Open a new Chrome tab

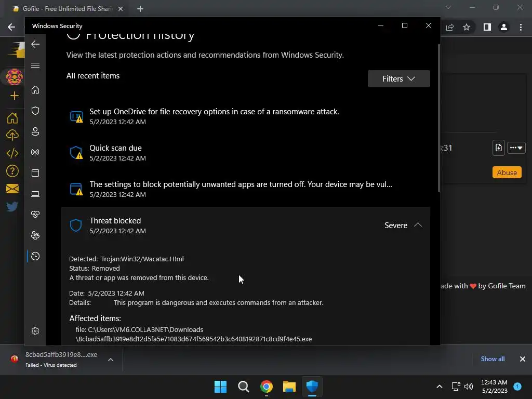coord(140,9)
